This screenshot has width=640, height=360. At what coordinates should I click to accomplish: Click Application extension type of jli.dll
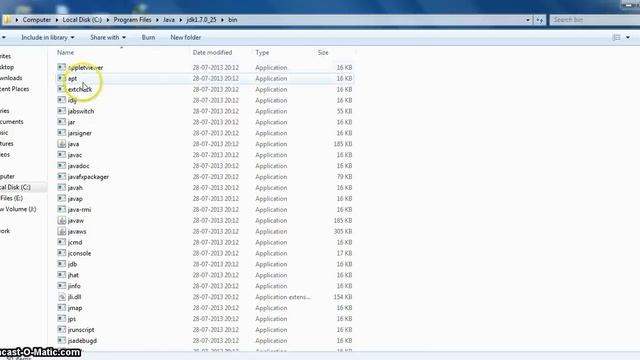click(x=283, y=297)
